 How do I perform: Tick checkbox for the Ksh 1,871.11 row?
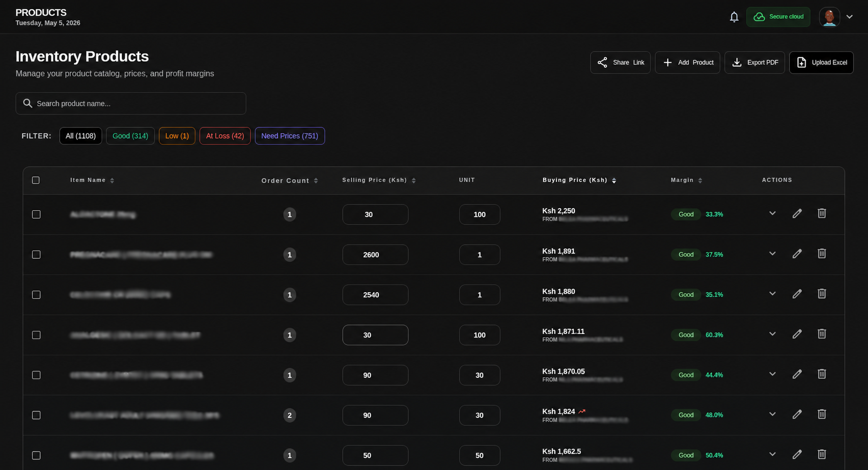36,335
